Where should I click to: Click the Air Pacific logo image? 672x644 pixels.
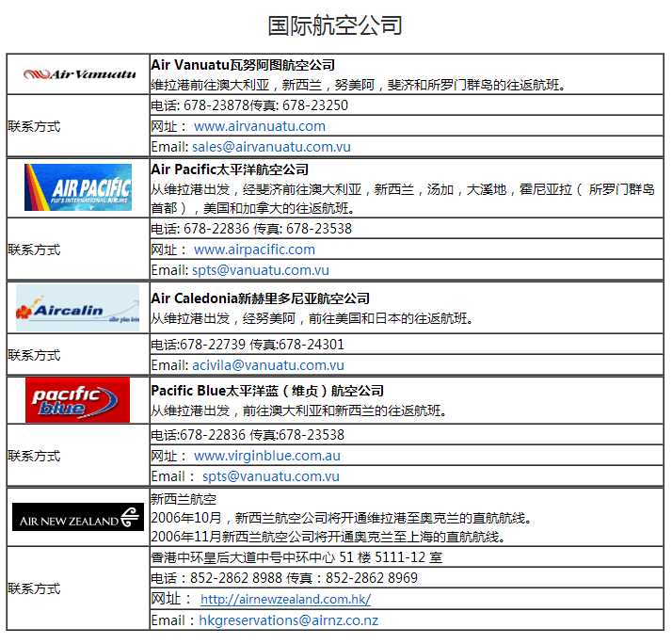pos(78,187)
